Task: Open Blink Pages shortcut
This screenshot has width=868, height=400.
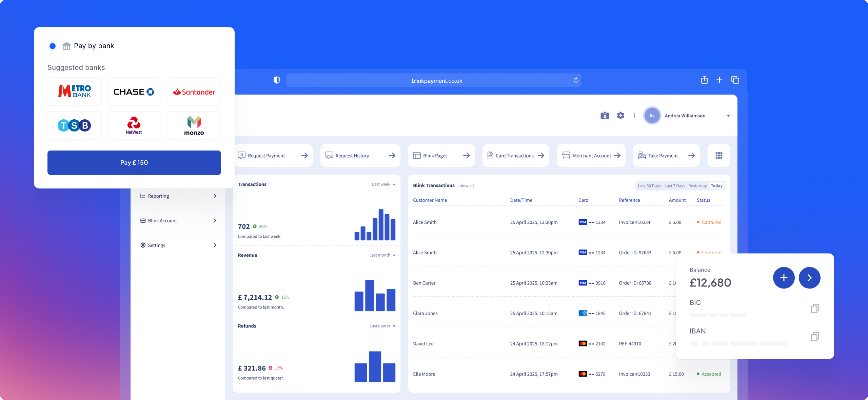Action: tap(441, 156)
